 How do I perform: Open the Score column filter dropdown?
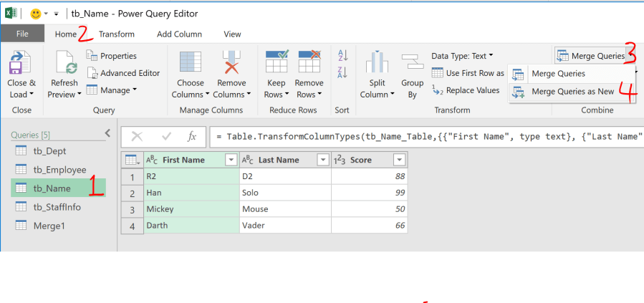399,160
